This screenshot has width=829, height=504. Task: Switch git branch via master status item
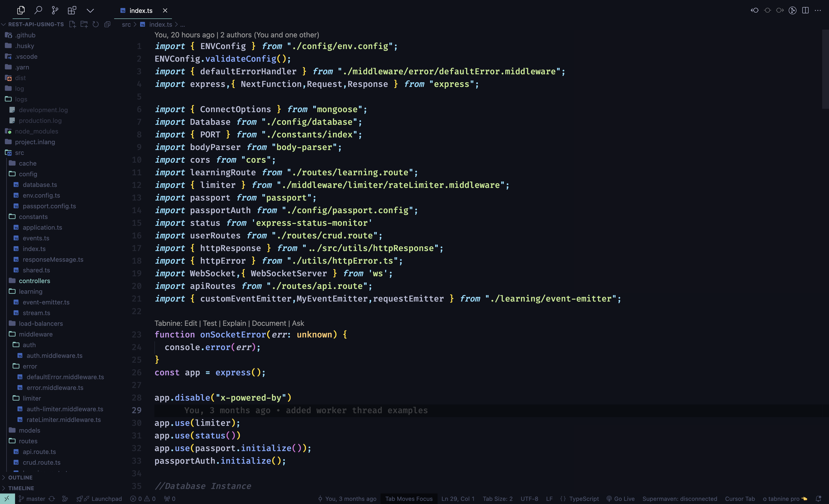(32, 499)
